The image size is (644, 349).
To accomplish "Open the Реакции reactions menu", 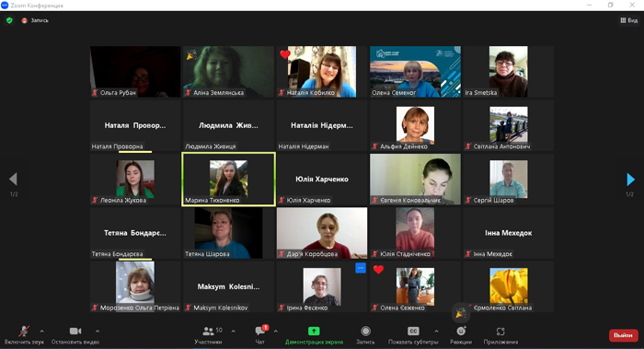I will pos(461,331).
